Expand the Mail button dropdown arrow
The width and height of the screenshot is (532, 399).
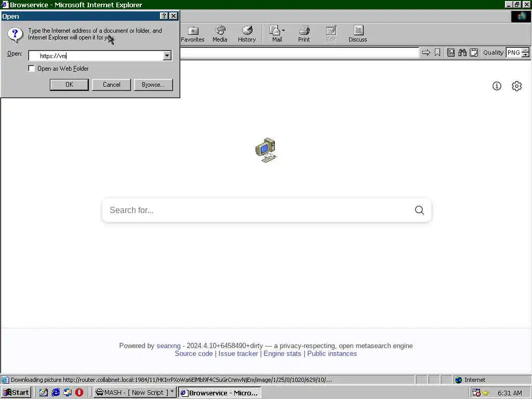click(x=283, y=31)
